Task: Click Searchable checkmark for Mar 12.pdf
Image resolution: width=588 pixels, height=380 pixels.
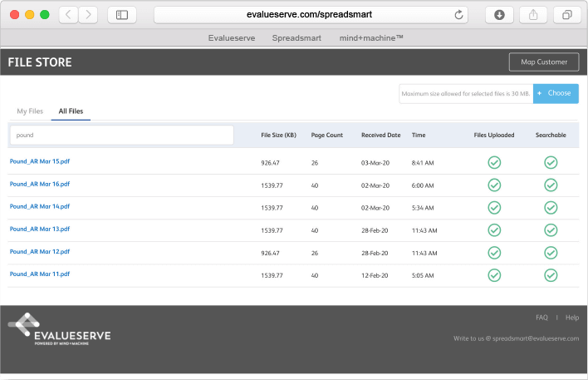Action: pyautogui.click(x=551, y=253)
